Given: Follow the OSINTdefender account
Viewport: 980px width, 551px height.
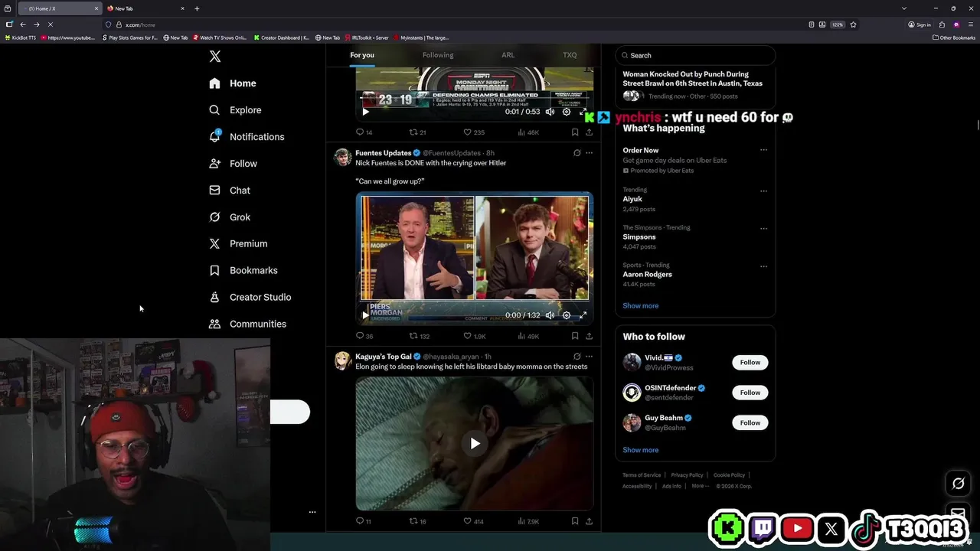Looking at the screenshot, I should 750,393.
